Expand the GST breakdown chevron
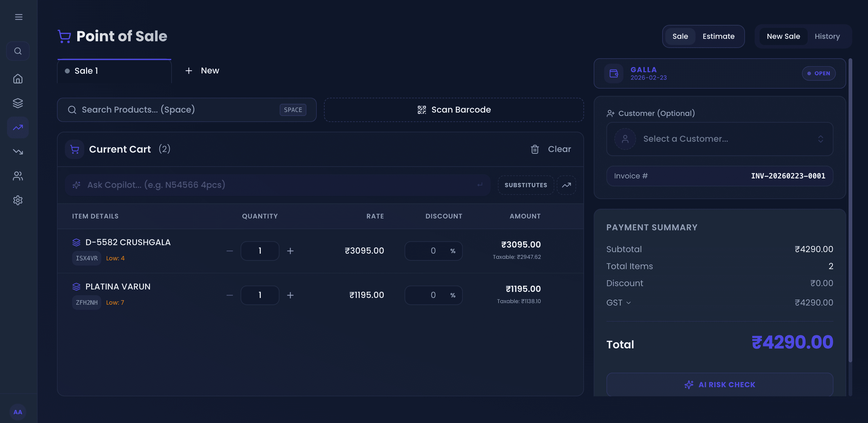Image resolution: width=868 pixels, height=423 pixels. pos(628,303)
